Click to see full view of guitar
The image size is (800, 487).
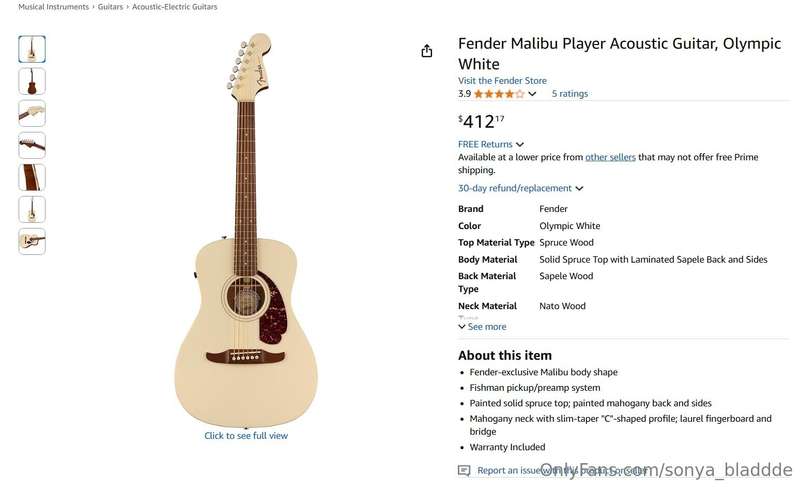pyautogui.click(x=246, y=435)
